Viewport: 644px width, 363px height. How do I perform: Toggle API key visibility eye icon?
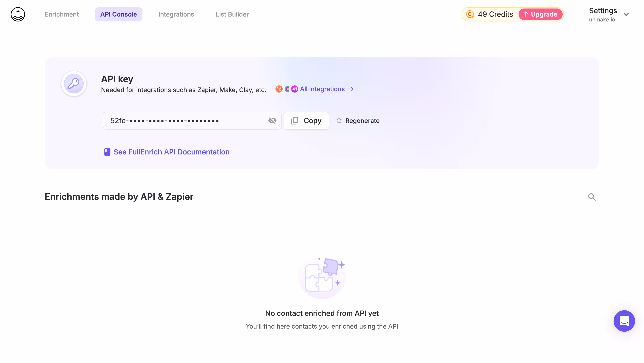(x=272, y=121)
